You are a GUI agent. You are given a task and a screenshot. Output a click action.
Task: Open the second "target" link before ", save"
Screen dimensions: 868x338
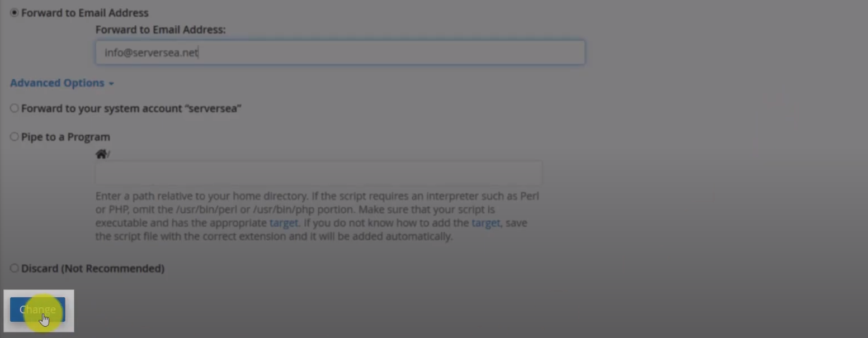[485, 223]
